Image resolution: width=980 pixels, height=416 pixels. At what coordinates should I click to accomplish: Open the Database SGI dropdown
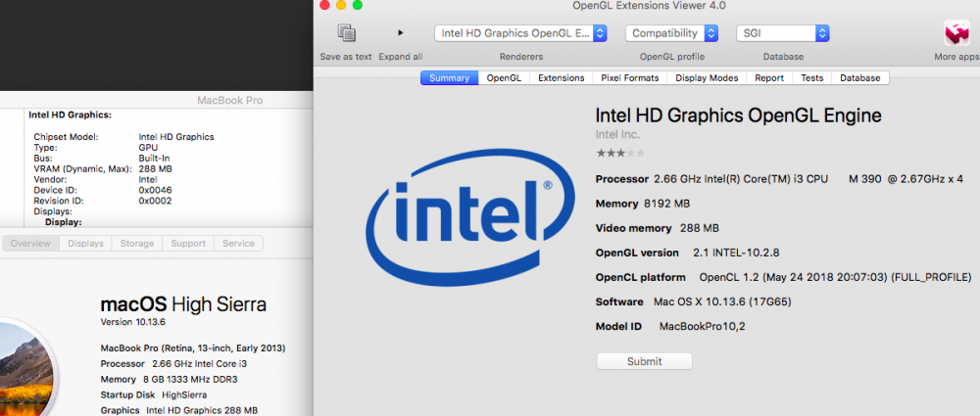[x=782, y=33]
